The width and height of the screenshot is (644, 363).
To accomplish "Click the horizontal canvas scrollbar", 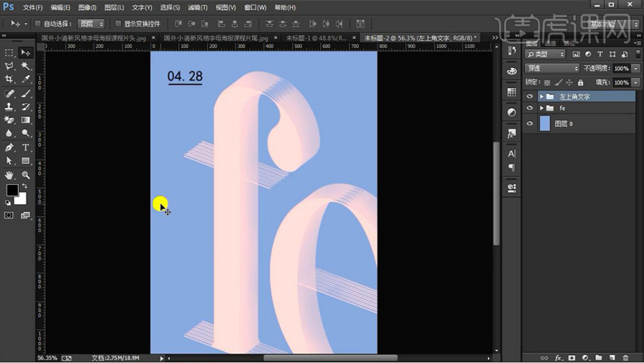I will [x=330, y=358].
